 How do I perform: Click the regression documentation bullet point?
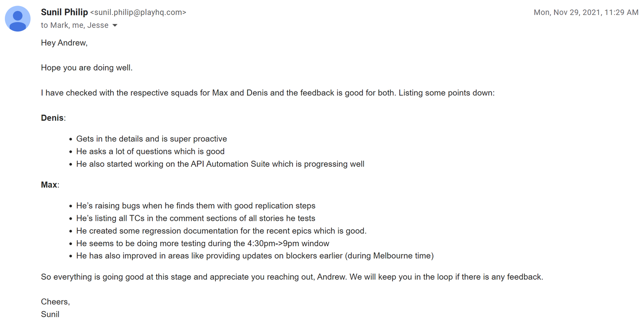click(x=221, y=231)
